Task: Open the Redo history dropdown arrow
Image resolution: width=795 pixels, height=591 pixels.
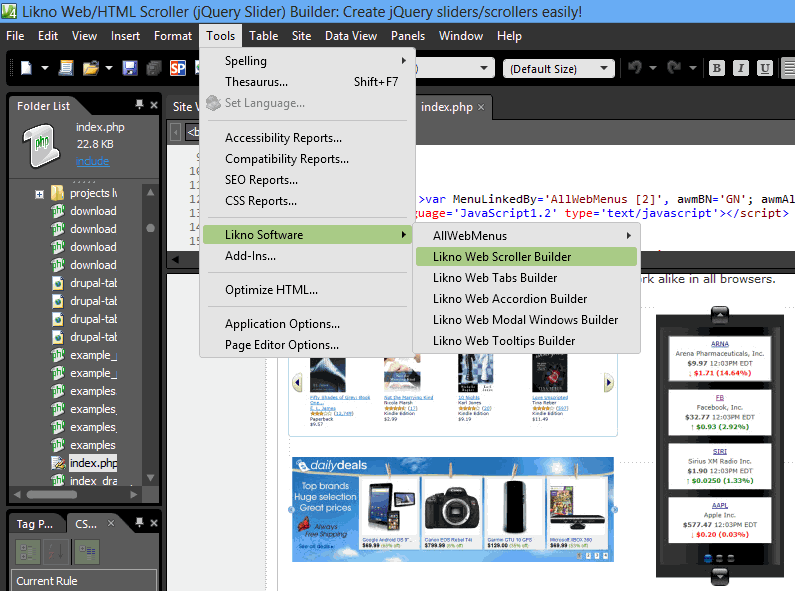Action: [x=693, y=68]
